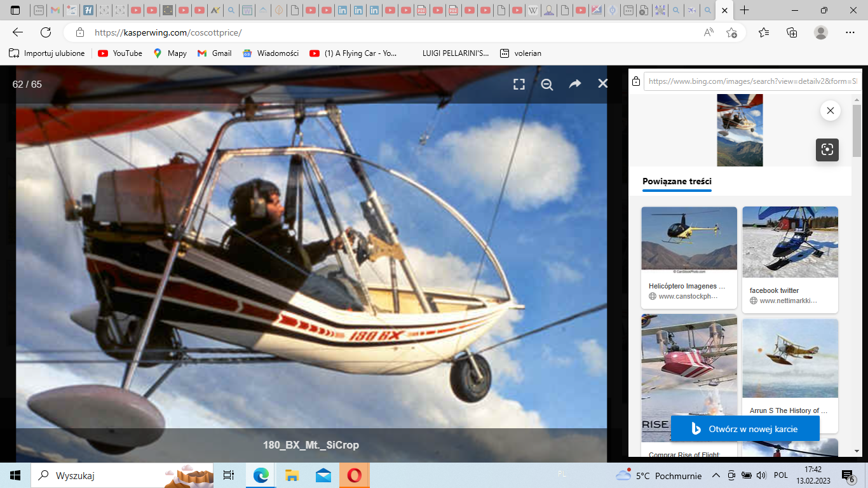Click the visual search icon on image preview
Screen dimensions: 868x488
[827, 149]
